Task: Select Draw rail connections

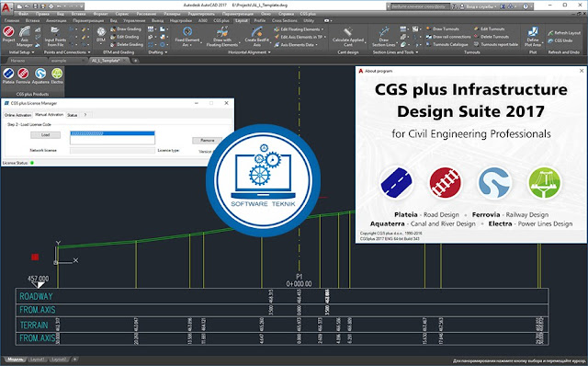Action: [x=448, y=37]
